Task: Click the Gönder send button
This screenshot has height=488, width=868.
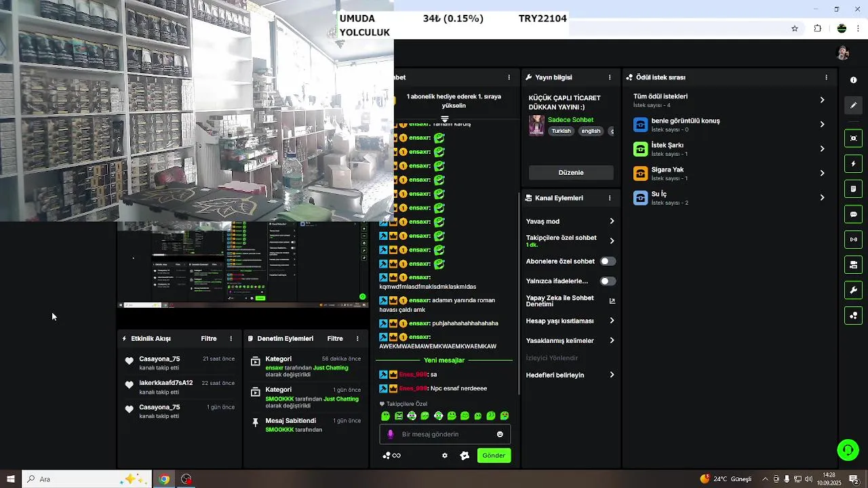Action: click(x=494, y=455)
